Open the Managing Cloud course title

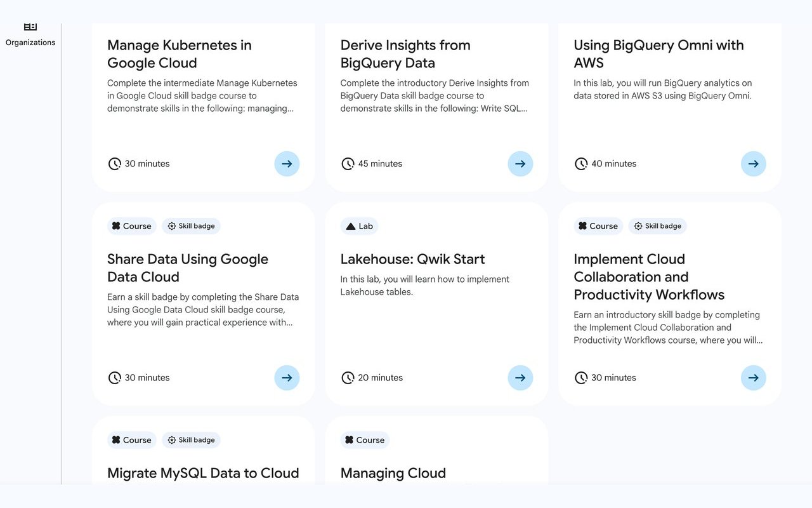tap(393, 473)
